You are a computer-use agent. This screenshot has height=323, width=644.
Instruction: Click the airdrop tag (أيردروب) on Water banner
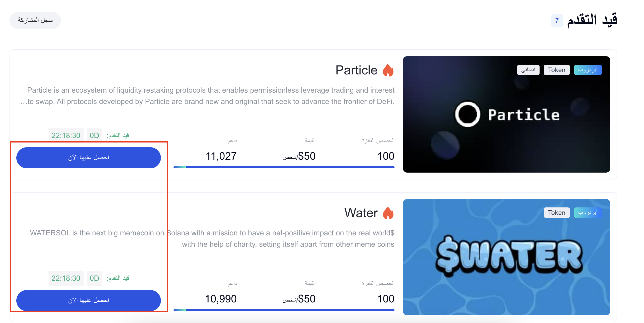tap(588, 213)
